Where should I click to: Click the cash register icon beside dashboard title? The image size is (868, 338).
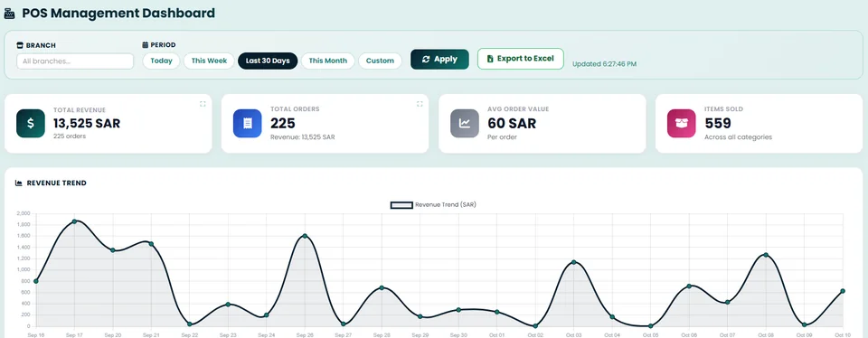pos(9,14)
